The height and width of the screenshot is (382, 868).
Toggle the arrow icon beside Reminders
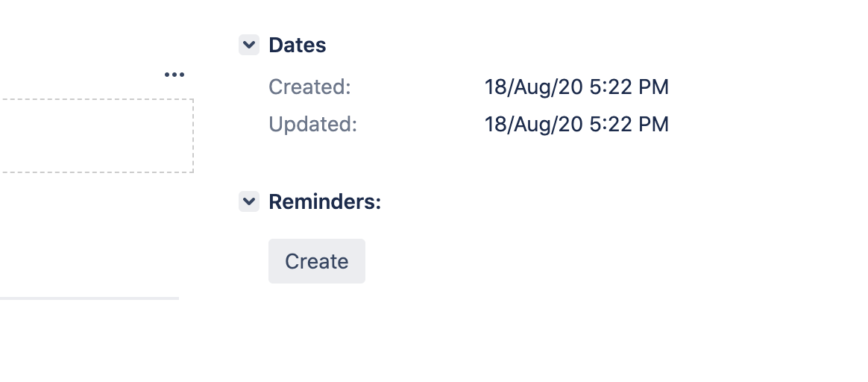249,201
